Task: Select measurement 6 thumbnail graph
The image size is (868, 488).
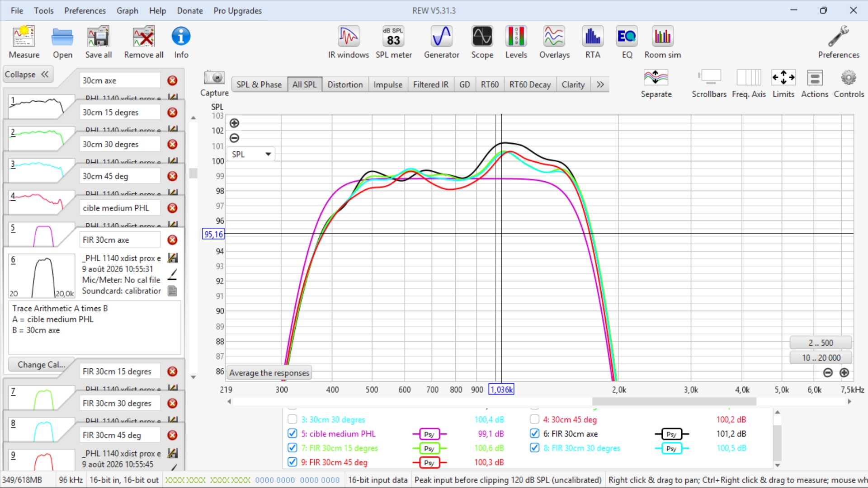Action: [42, 276]
